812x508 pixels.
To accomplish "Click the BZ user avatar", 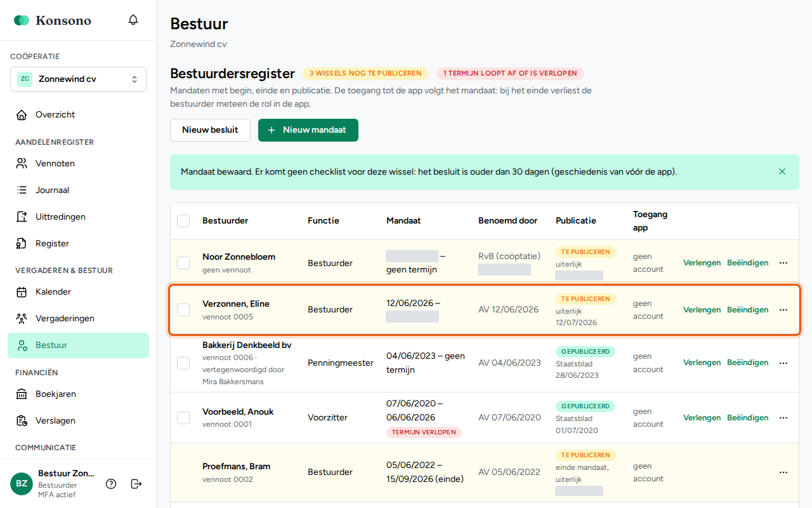I will tap(22, 484).
